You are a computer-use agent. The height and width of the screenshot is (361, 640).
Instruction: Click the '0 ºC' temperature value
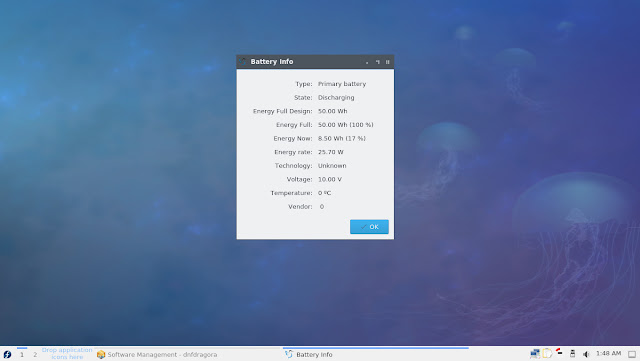[324, 193]
